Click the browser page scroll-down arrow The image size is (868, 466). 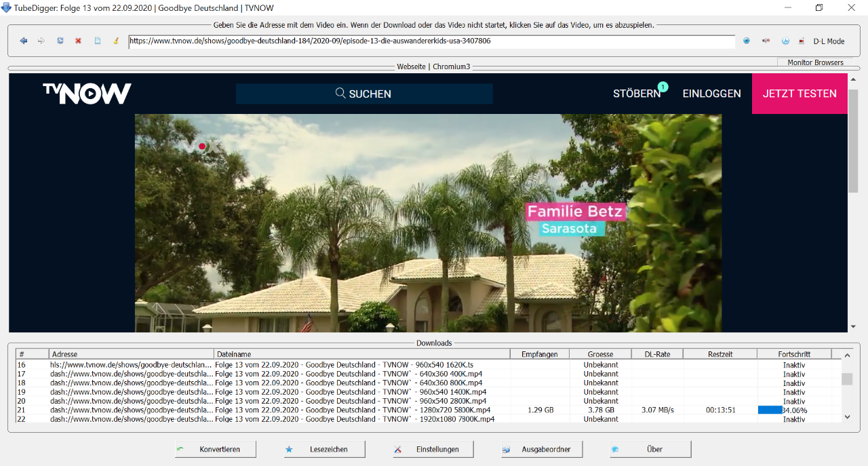click(x=853, y=327)
